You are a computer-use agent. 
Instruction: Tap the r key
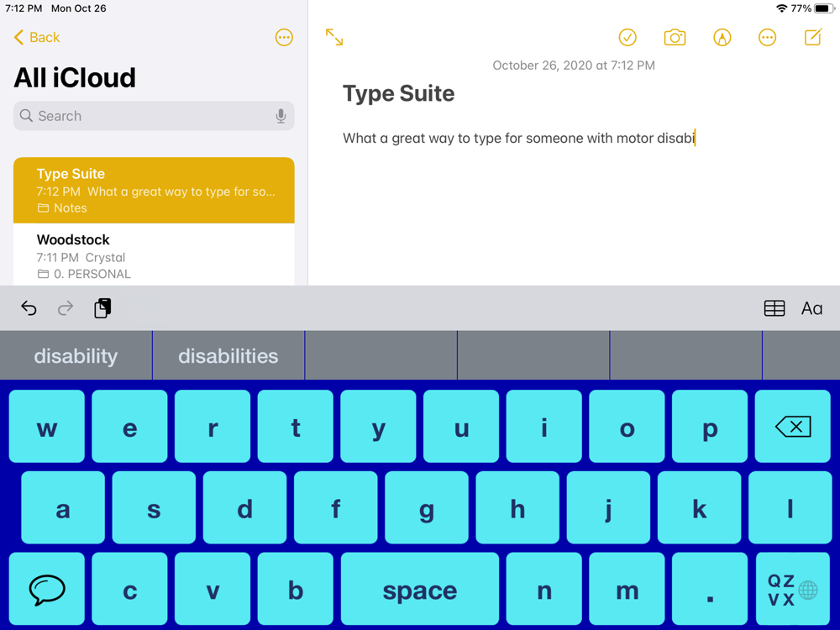(x=213, y=427)
